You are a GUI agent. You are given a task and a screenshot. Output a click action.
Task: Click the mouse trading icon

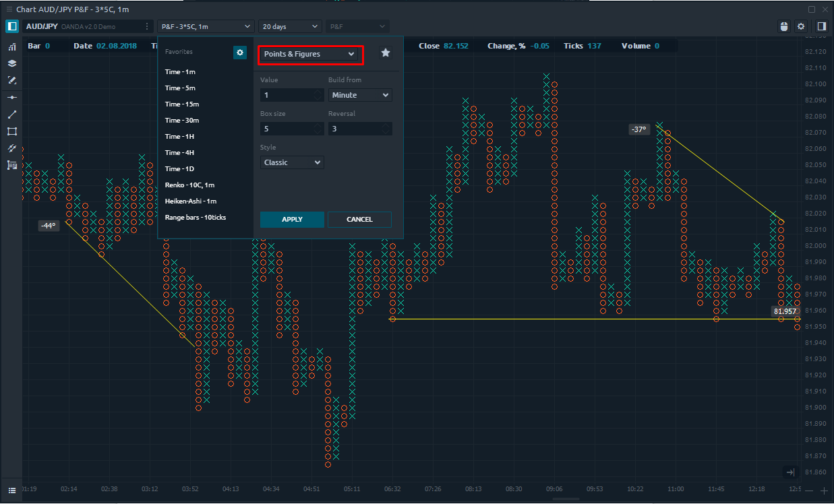783,26
